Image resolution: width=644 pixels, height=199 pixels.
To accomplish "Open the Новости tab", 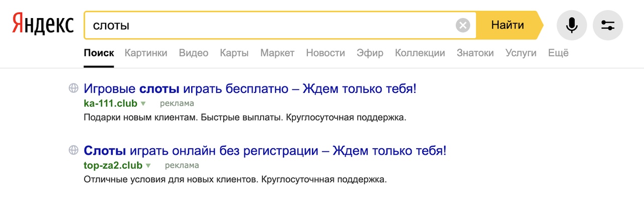I will pyautogui.click(x=326, y=53).
